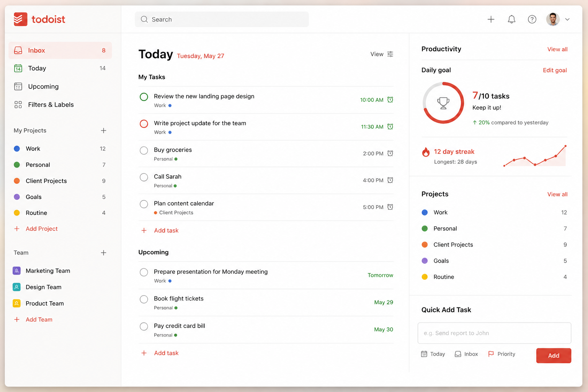Click Add task under Upcoming section
This screenshot has width=588, height=392.
(x=160, y=353)
